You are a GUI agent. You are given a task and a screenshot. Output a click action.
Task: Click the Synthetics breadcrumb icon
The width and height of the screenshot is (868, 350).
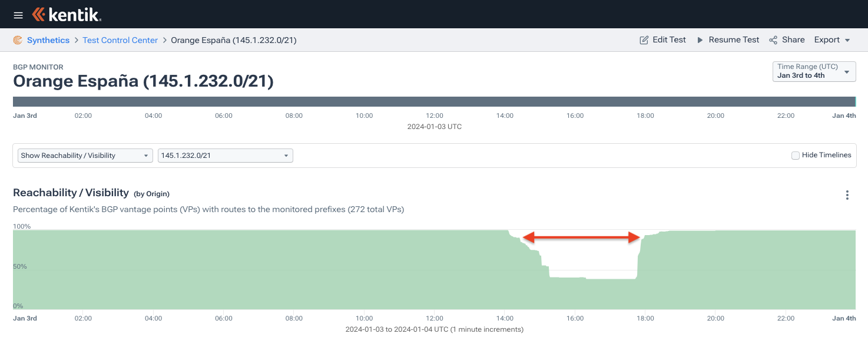tap(18, 40)
